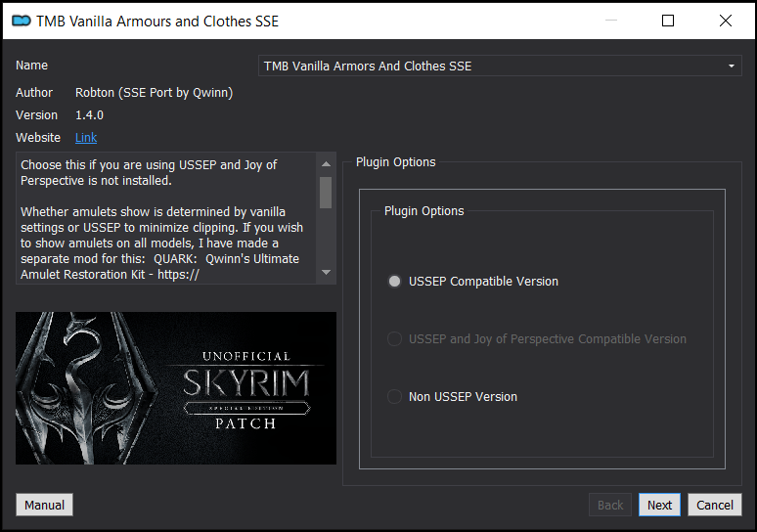Click the Cancel button
The width and height of the screenshot is (757, 532).
pos(715,505)
